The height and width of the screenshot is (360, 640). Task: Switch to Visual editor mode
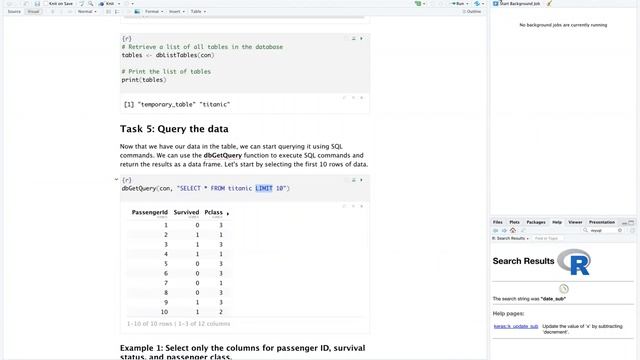pos(33,11)
